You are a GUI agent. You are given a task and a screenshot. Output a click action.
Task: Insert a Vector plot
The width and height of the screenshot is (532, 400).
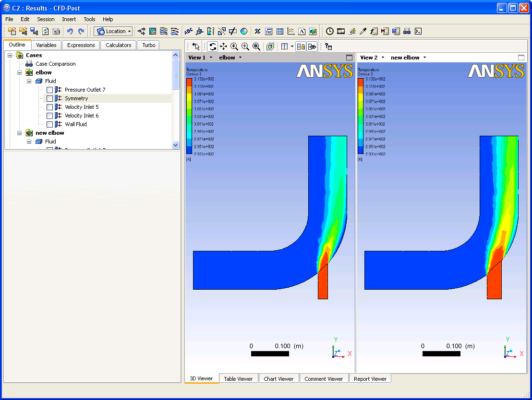(x=142, y=31)
